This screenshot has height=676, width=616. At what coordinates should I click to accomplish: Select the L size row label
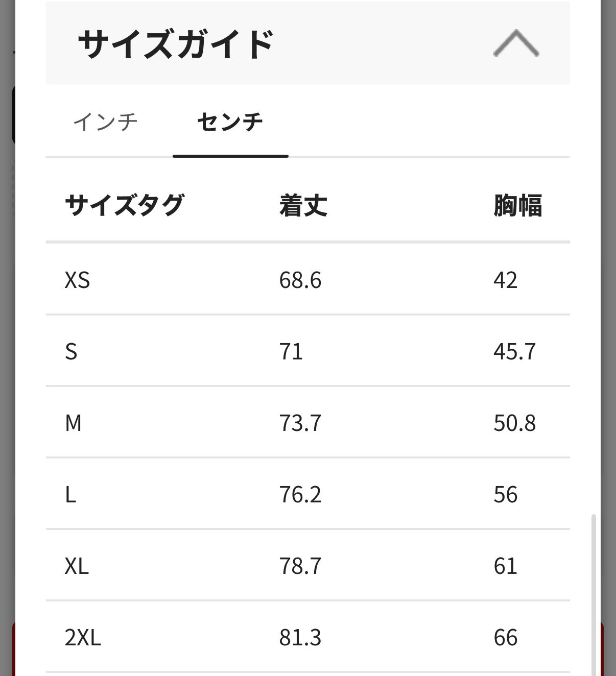70,494
